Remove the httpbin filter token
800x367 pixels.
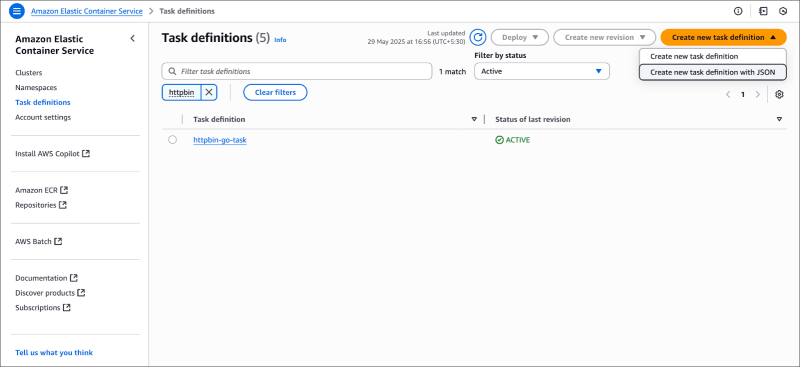pyautogui.click(x=209, y=92)
